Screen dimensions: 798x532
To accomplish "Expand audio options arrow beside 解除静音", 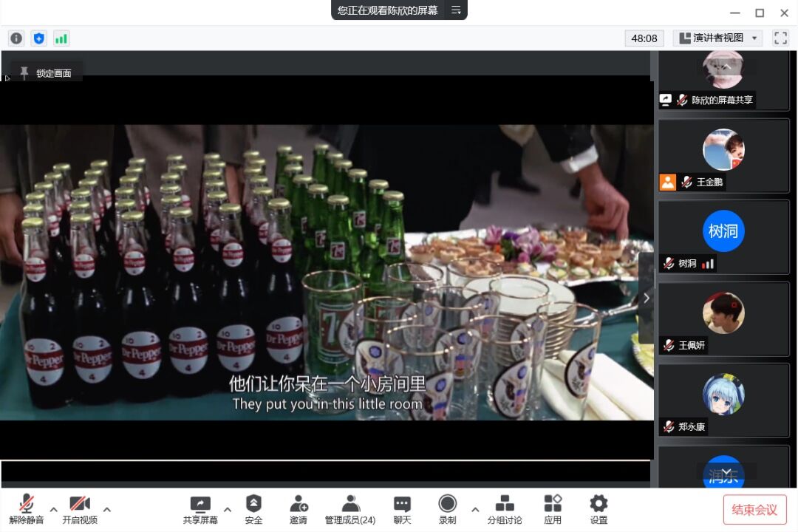I will click(x=53, y=509).
